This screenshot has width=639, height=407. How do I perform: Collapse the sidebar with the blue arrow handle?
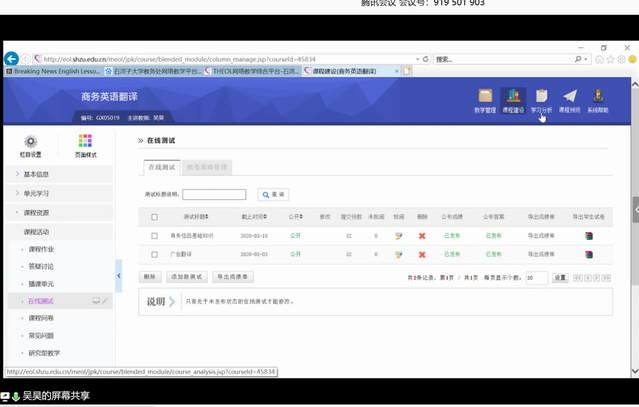[x=119, y=276]
